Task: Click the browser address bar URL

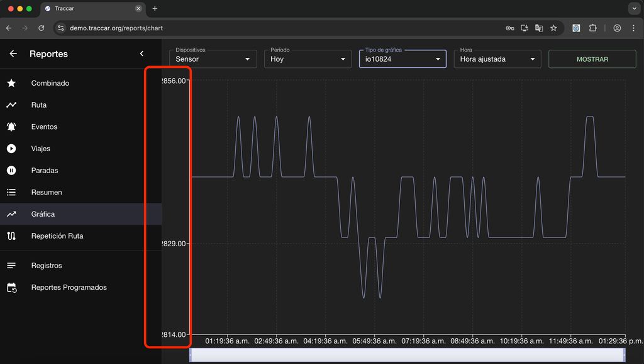Action: click(x=116, y=28)
